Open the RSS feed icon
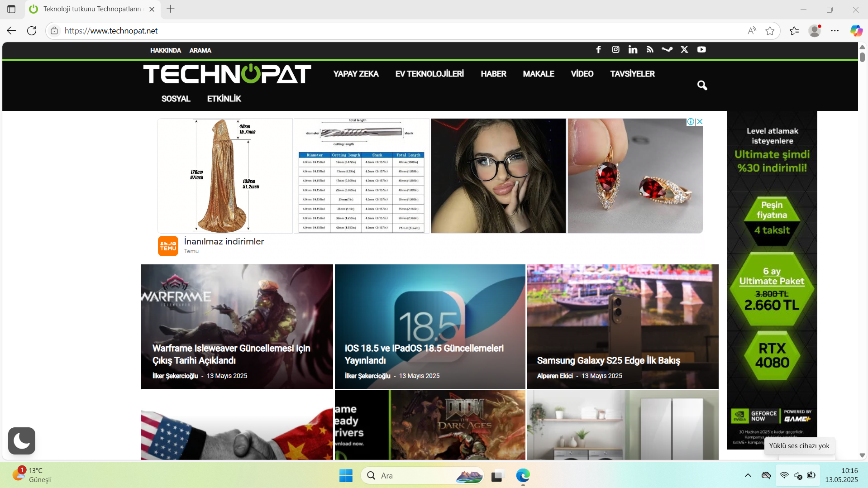Image resolution: width=868 pixels, height=488 pixels. 650,50
